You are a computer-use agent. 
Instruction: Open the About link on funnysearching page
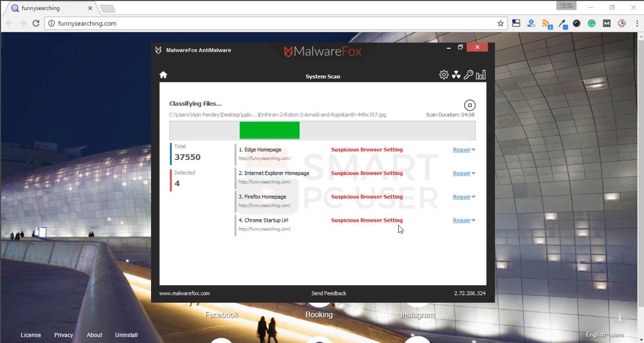[x=94, y=335]
